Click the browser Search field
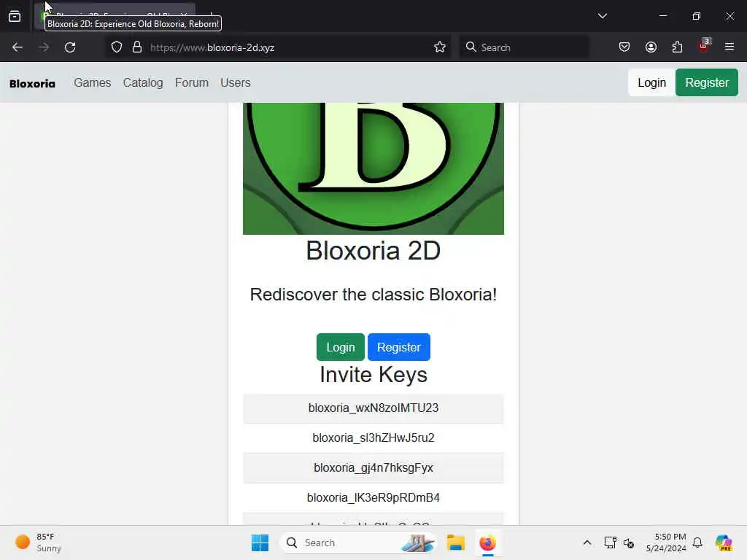 (524, 47)
